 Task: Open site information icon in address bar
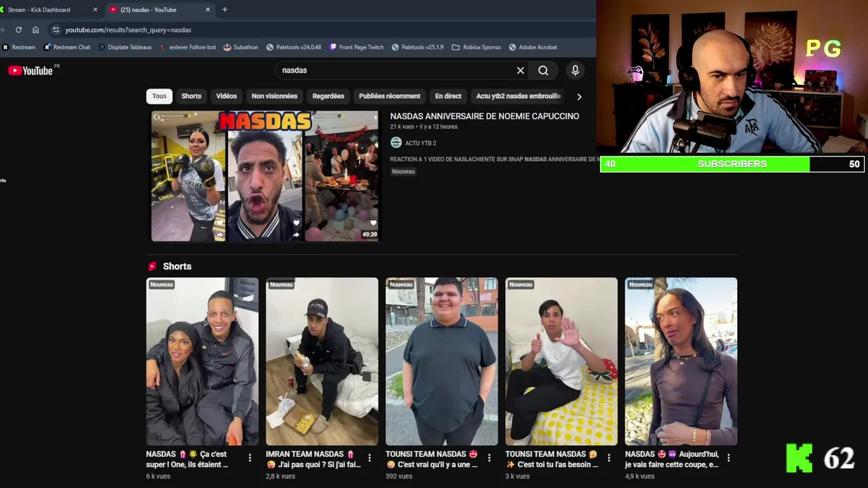tap(56, 30)
